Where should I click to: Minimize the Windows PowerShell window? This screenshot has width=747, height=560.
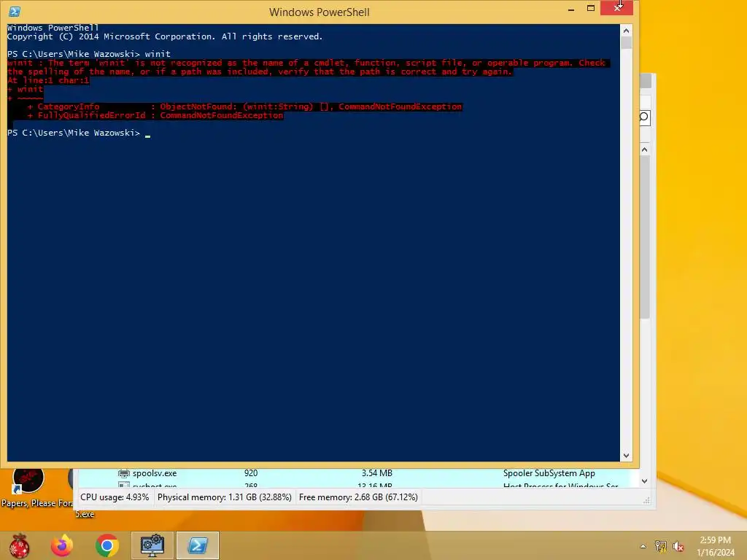570,9
